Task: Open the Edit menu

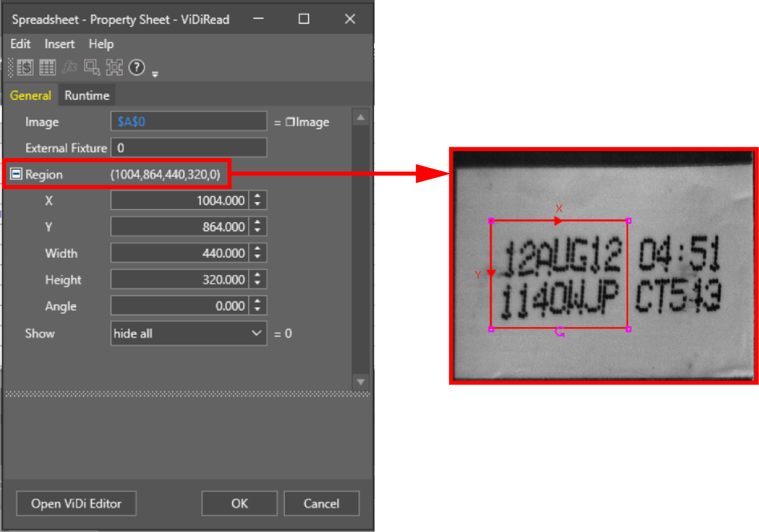Action: pos(20,44)
